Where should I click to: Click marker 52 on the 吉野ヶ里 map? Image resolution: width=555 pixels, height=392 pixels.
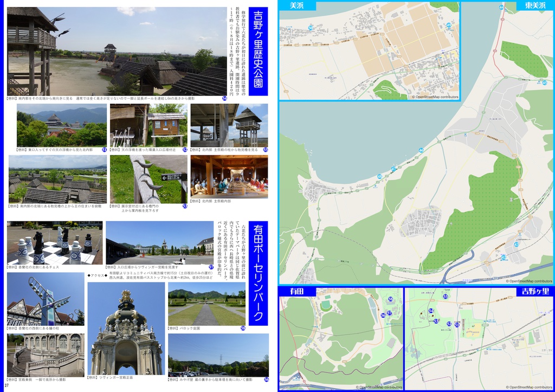click(449, 324)
